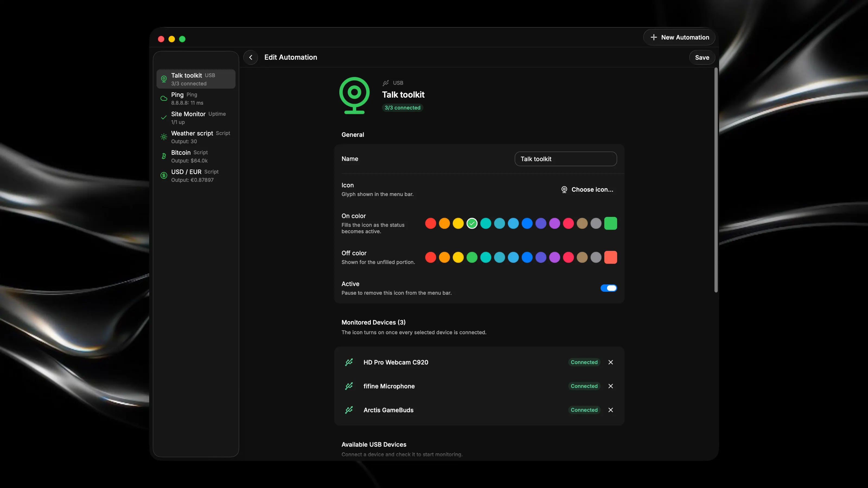868x488 pixels.
Task: Set On color to purple
Action: click(555, 223)
